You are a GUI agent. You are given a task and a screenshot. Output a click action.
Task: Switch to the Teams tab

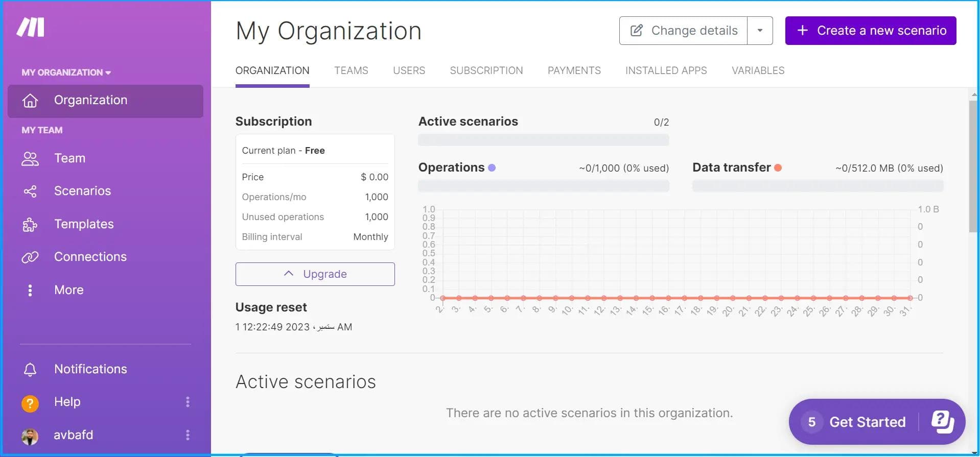pos(351,70)
